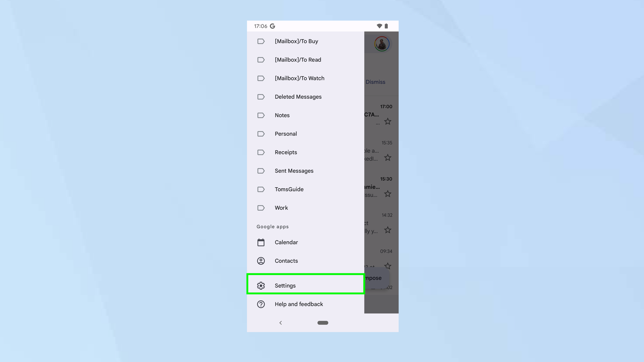Expand Google apps section
This screenshot has height=362, width=644.
click(x=272, y=226)
